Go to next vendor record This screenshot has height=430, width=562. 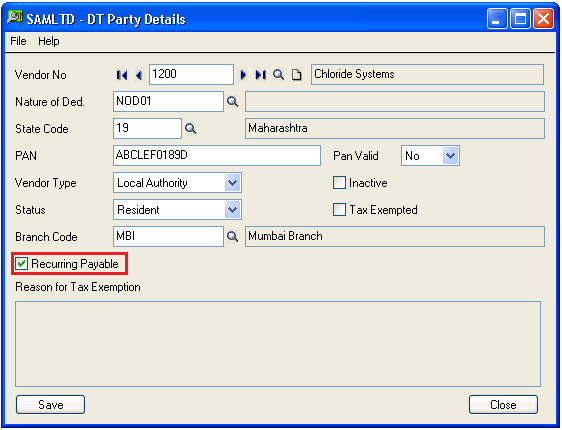pos(243,75)
